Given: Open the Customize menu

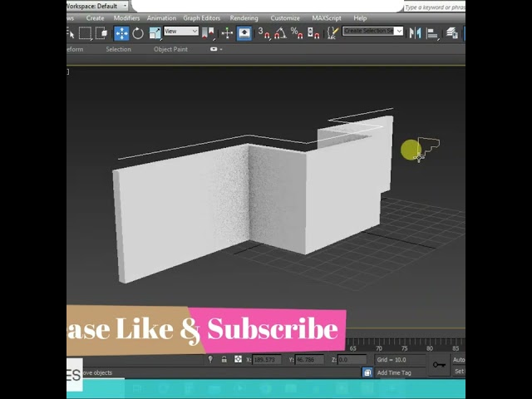Looking at the screenshot, I should point(285,18).
